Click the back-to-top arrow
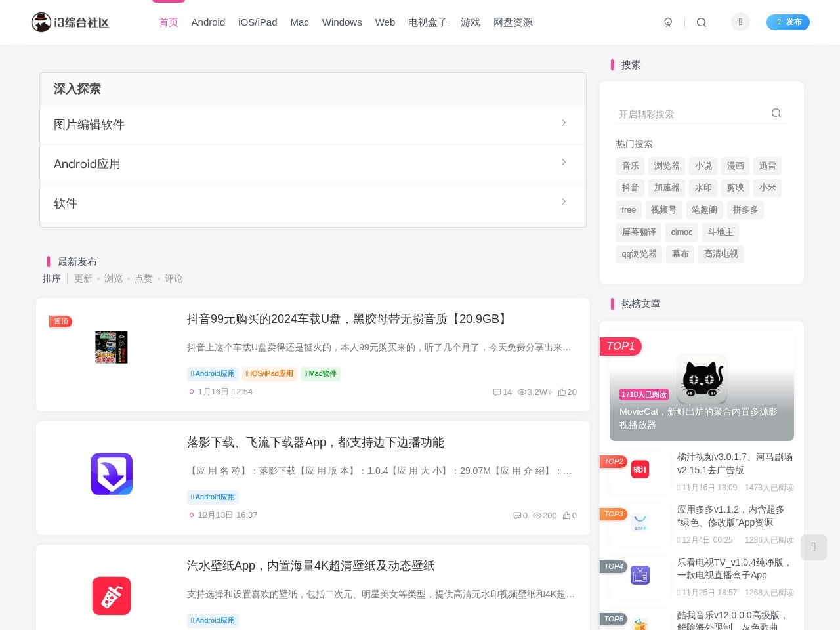 814,547
